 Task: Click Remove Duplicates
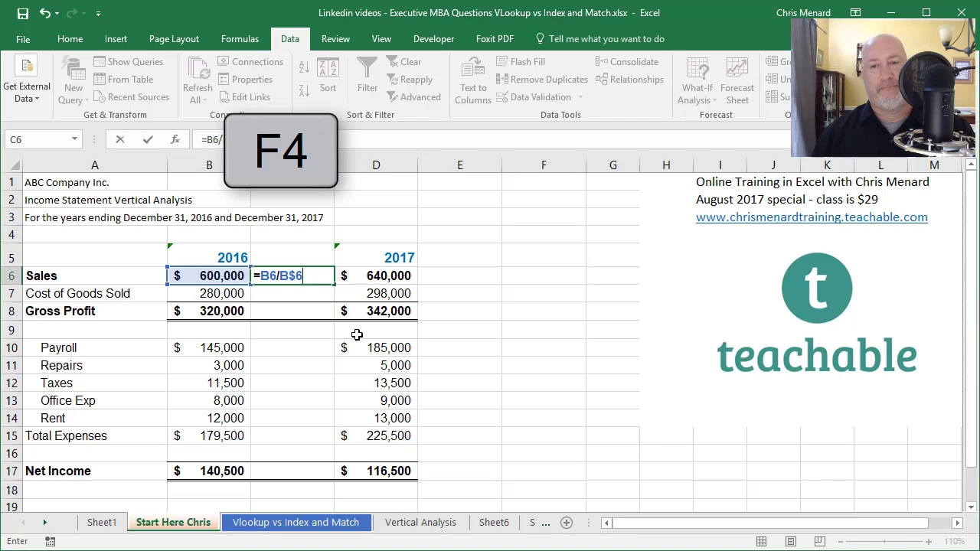[542, 80]
